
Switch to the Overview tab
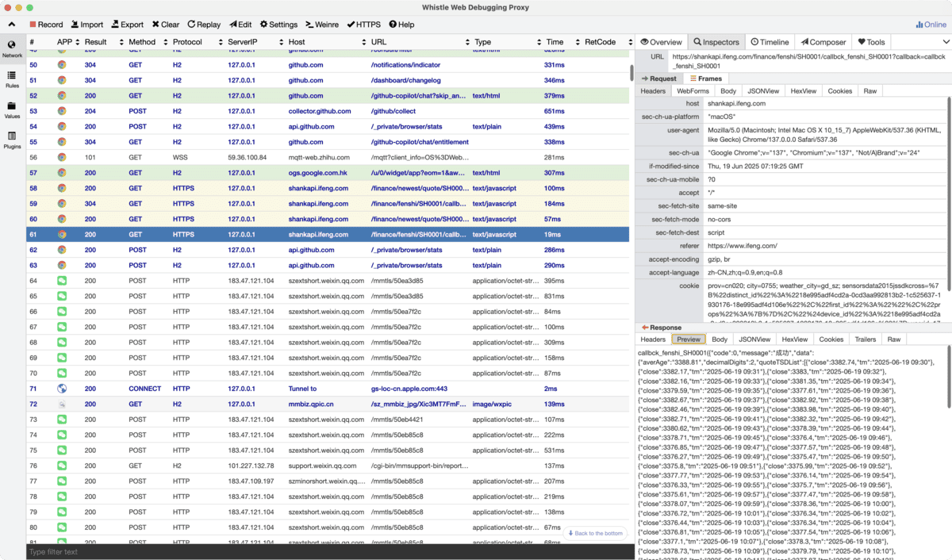pyautogui.click(x=661, y=42)
